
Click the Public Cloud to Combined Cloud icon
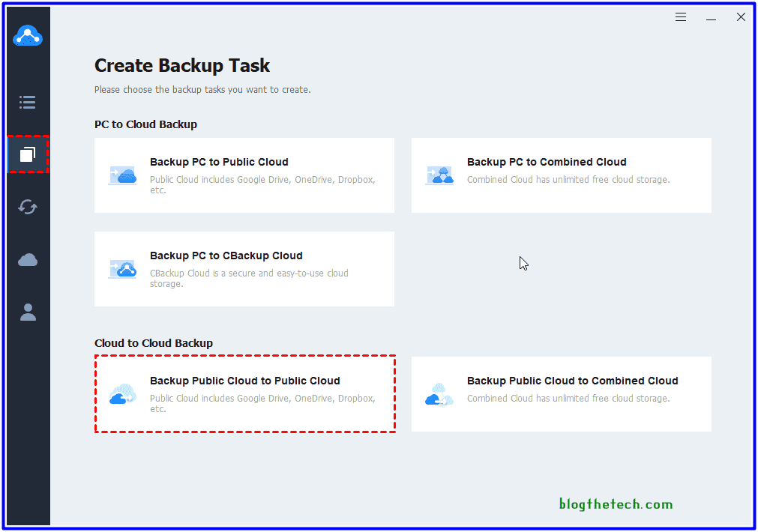(x=439, y=394)
